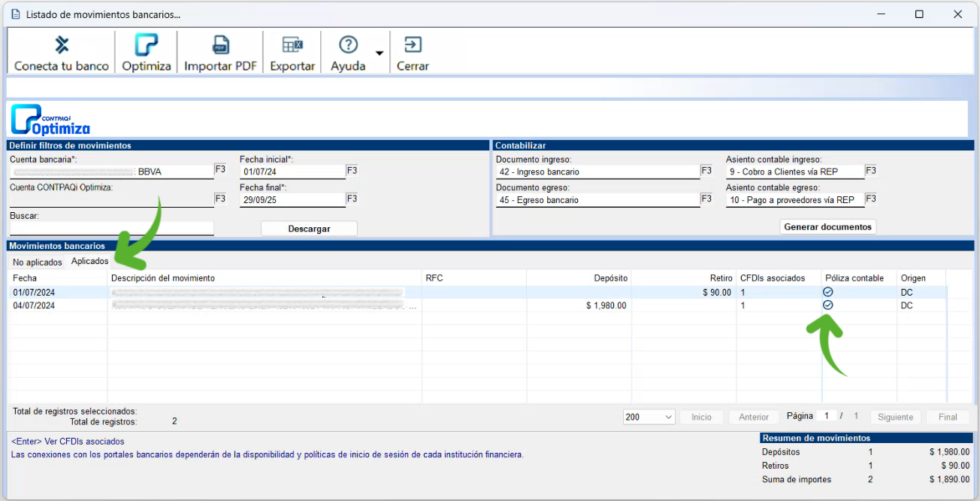
Task: Sort by the Depósito column header
Action: tap(579, 278)
